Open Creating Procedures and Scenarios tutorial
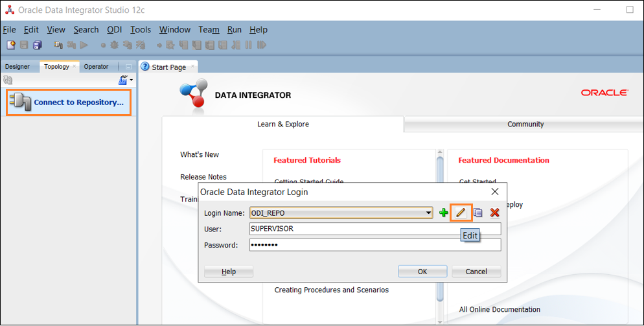Image resolution: width=644 pixels, height=326 pixels. click(332, 290)
